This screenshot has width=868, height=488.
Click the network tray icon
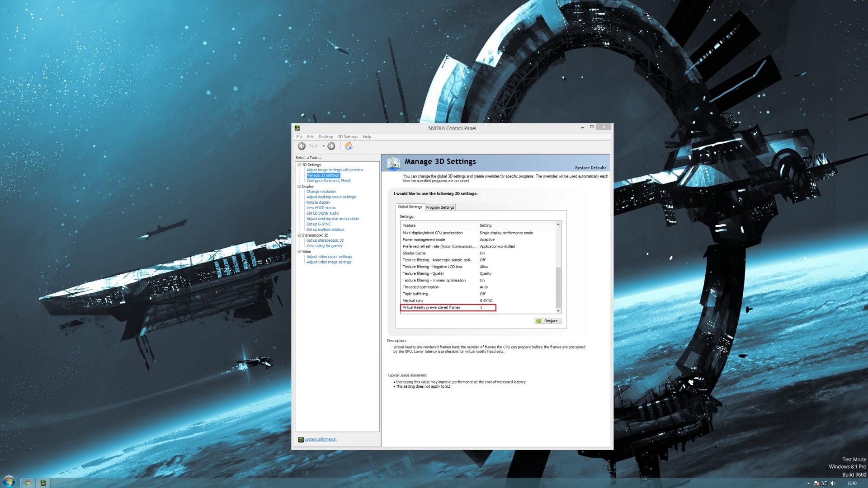tap(825, 483)
